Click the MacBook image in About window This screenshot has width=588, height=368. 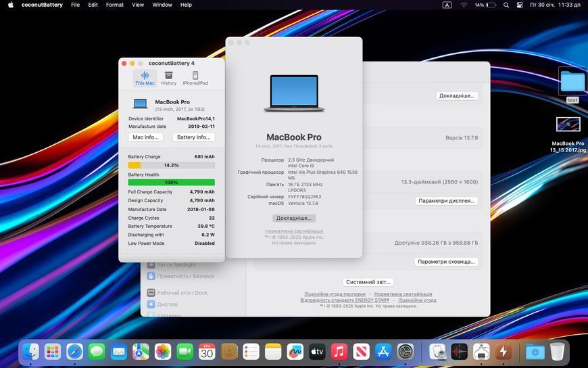coord(294,93)
